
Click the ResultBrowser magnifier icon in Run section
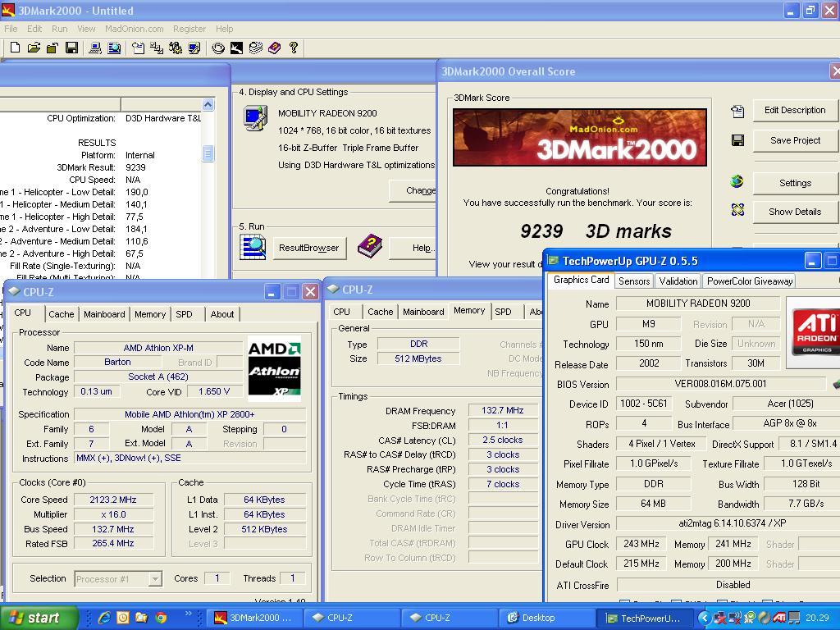pos(253,248)
